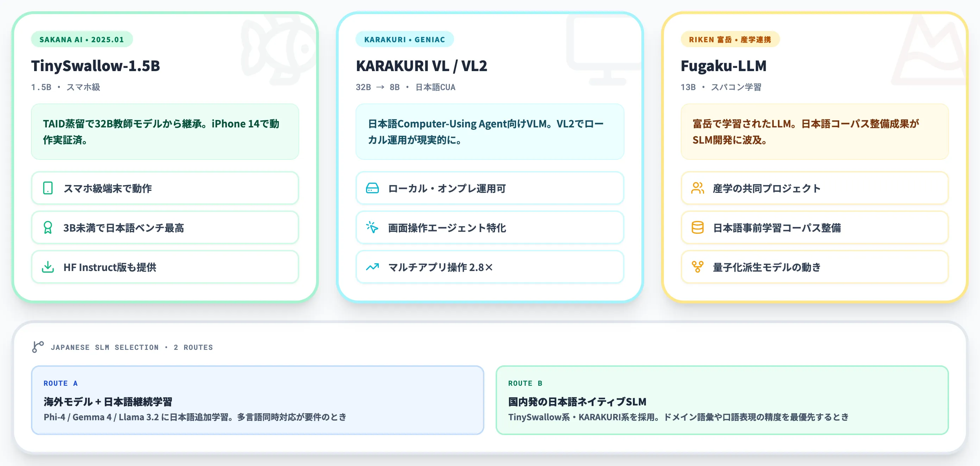Viewport: 980px width, 466px height.
Task: Select the KARAKURI • GENIAC badge
Action: 404,39
